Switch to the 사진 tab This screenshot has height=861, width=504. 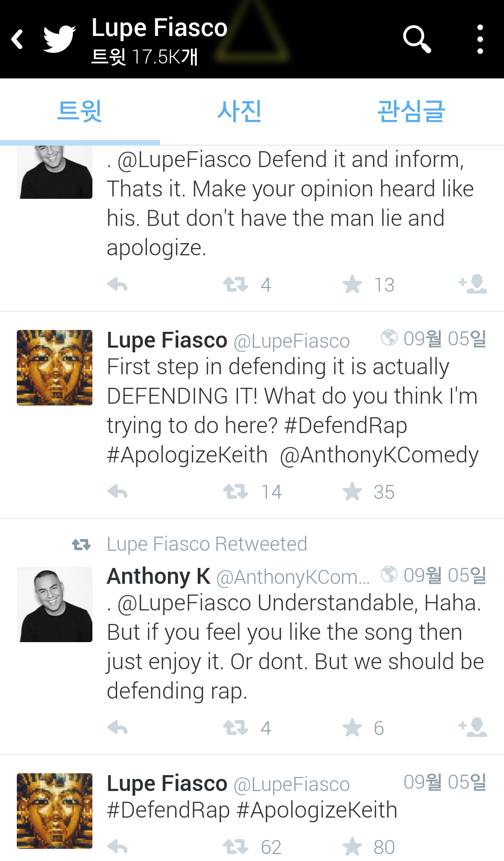[x=239, y=112]
